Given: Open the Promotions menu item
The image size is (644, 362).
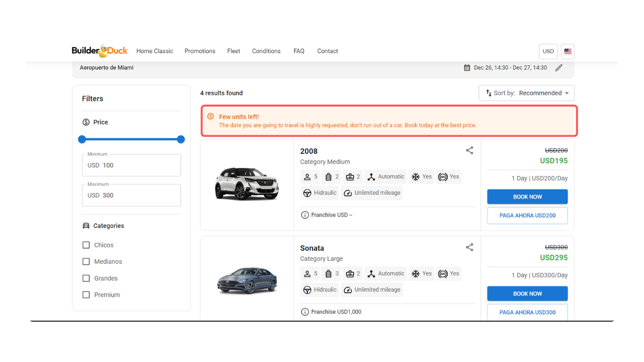Looking at the screenshot, I should (200, 51).
